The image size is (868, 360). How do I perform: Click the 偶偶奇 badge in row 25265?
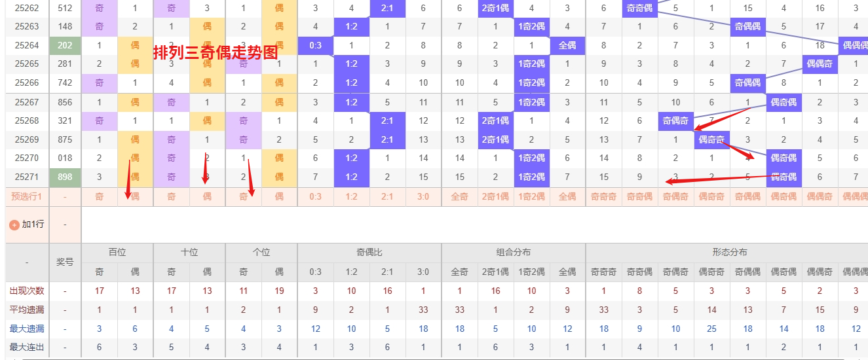(820, 64)
